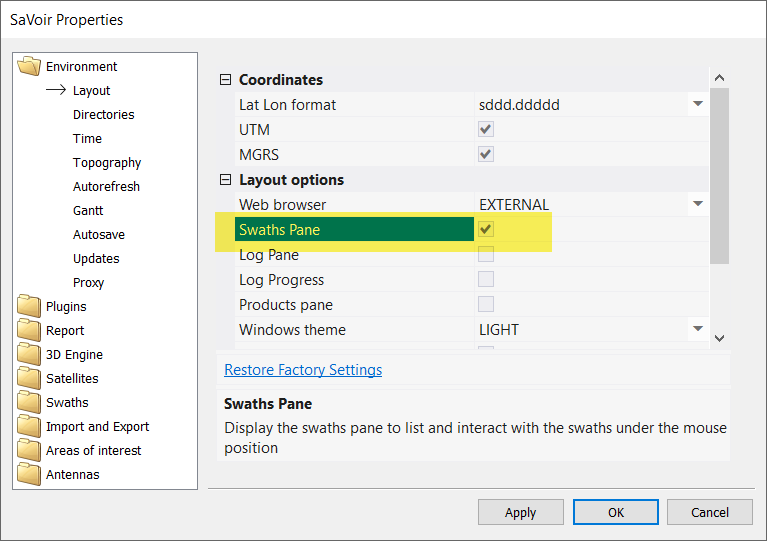The height and width of the screenshot is (541, 767).
Task: Click the Apply button
Action: [520, 512]
